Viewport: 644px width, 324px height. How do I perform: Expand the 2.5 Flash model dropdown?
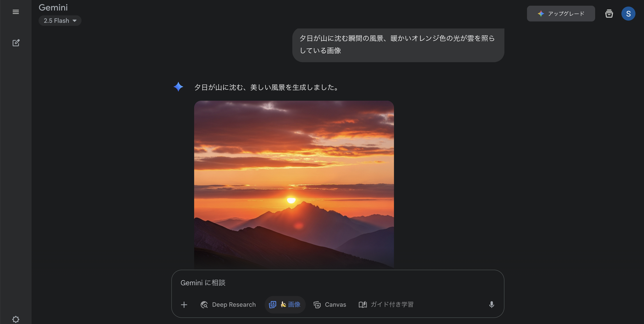tap(60, 21)
